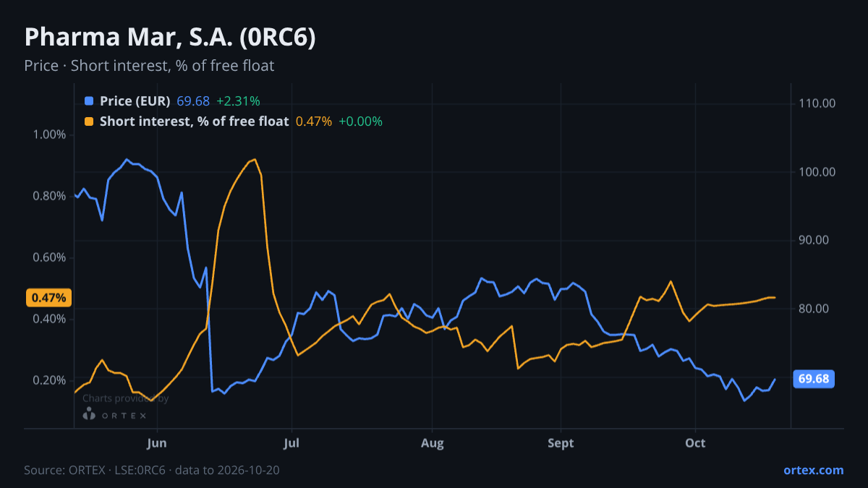Click the Aug x-axis label
This screenshot has width=868, height=488.
point(432,442)
